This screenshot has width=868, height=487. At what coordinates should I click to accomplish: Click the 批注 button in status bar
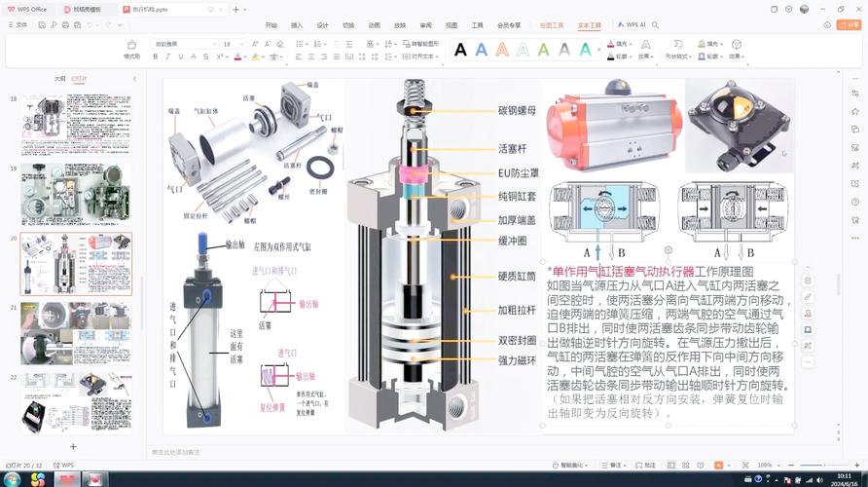pyautogui.click(x=645, y=466)
